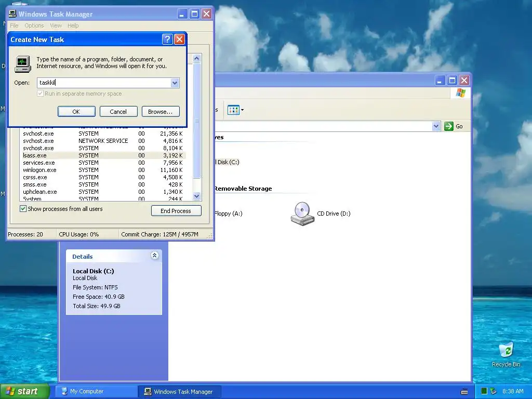Open the View menu in Task Manager
The height and width of the screenshot is (399, 532).
pos(56,25)
